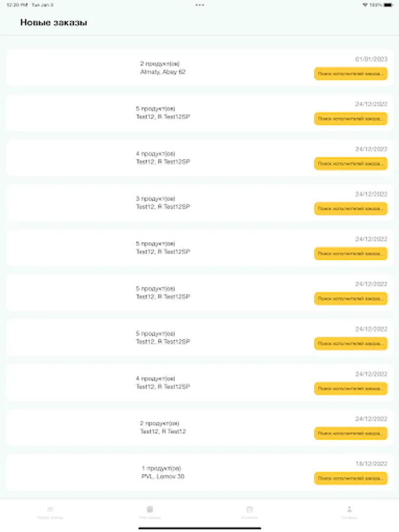Select the 01/01/2023 date on first order
Screen dimensions: 399x532
click(x=371, y=59)
